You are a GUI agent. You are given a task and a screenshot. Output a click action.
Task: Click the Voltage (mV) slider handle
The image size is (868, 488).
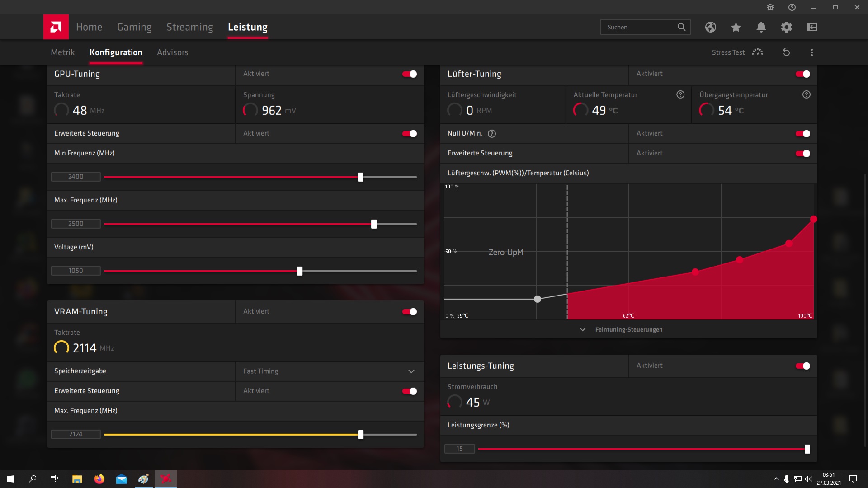coord(300,271)
